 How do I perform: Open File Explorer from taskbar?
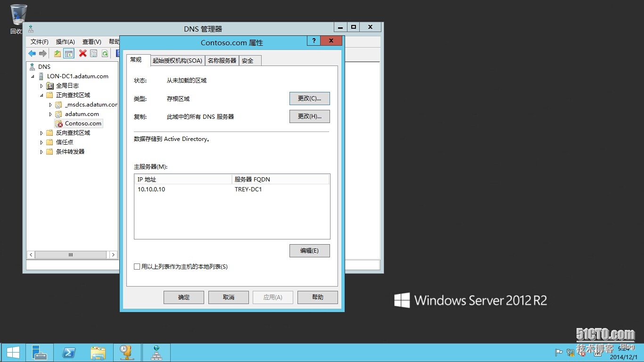98,353
